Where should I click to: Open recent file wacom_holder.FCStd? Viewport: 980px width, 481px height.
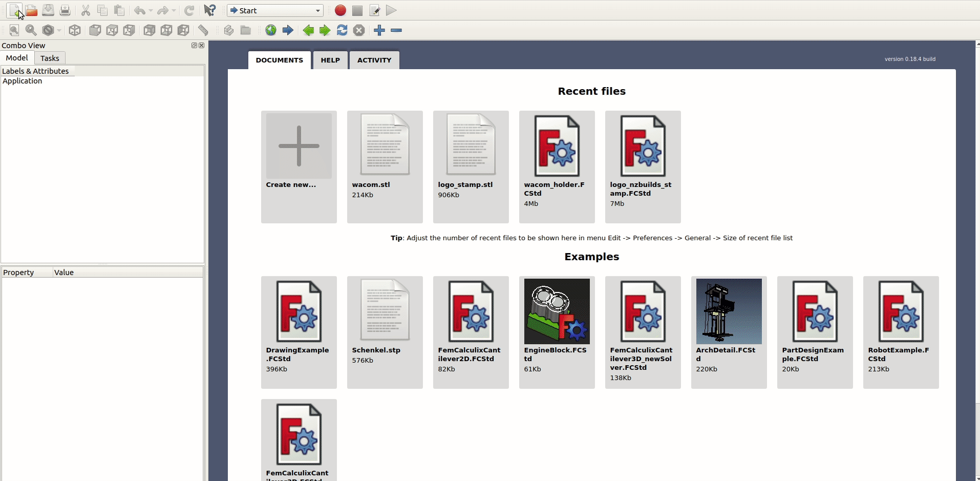coord(557,167)
